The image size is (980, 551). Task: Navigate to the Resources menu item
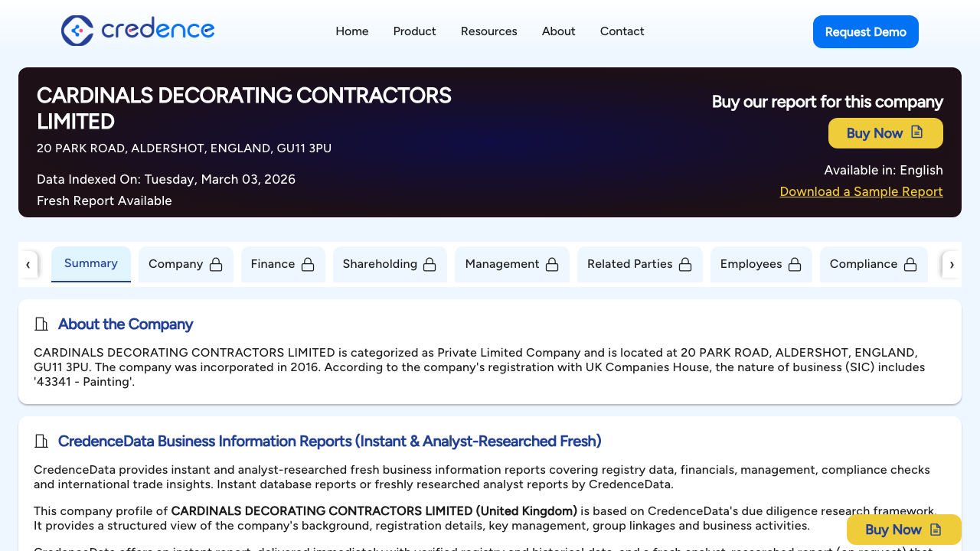pyautogui.click(x=488, y=31)
